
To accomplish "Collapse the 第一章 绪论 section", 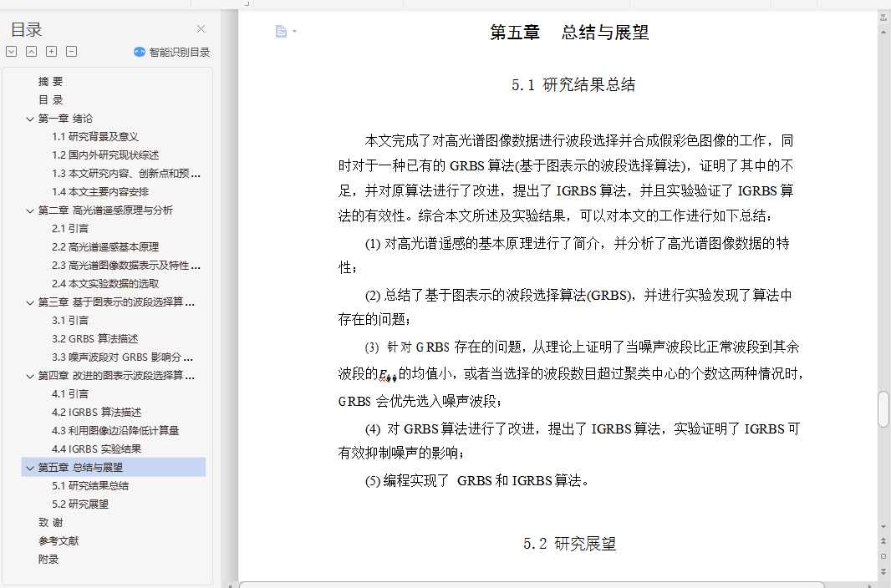I will click(x=30, y=119).
